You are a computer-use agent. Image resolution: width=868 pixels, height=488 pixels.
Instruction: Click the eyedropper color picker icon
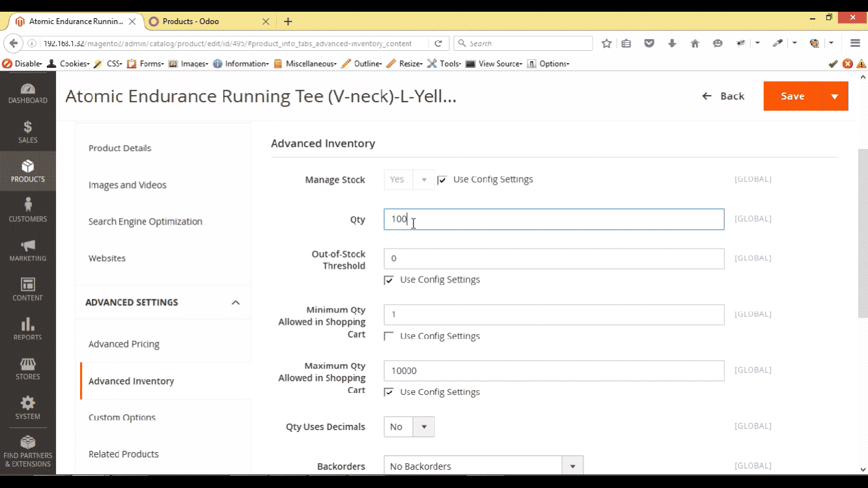click(777, 44)
